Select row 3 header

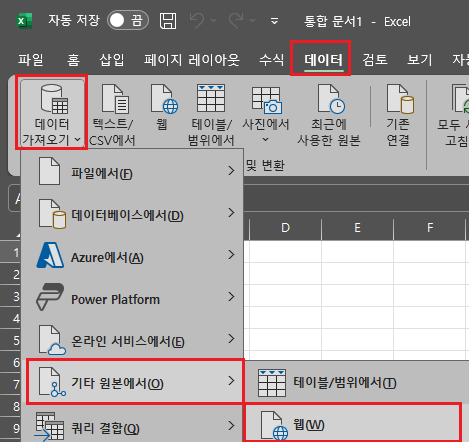[x=10, y=296]
